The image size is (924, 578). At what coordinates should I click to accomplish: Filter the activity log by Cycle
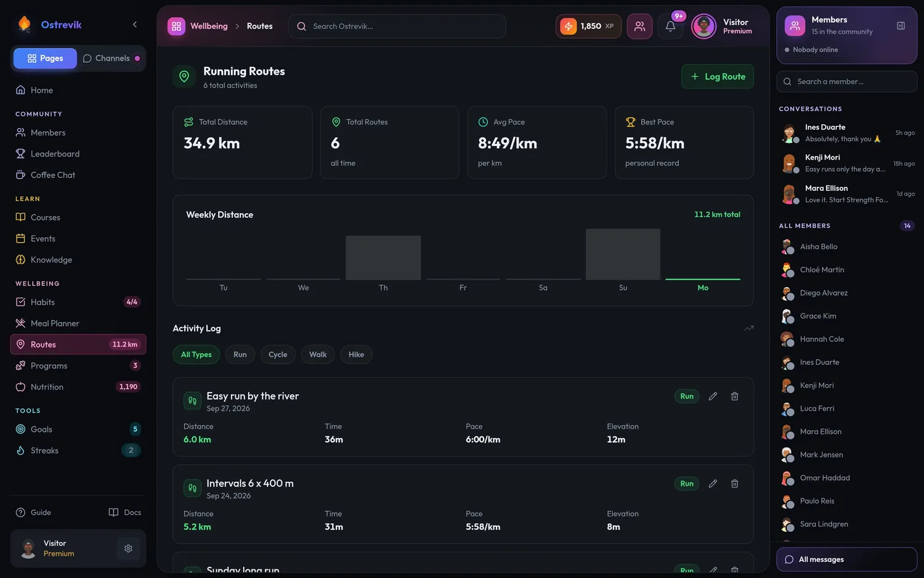tap(278, 354)
